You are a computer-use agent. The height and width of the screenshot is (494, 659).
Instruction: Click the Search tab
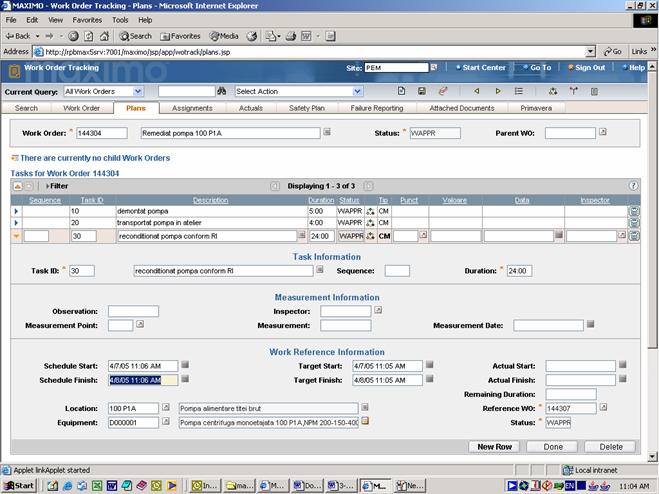coord(26,108)
